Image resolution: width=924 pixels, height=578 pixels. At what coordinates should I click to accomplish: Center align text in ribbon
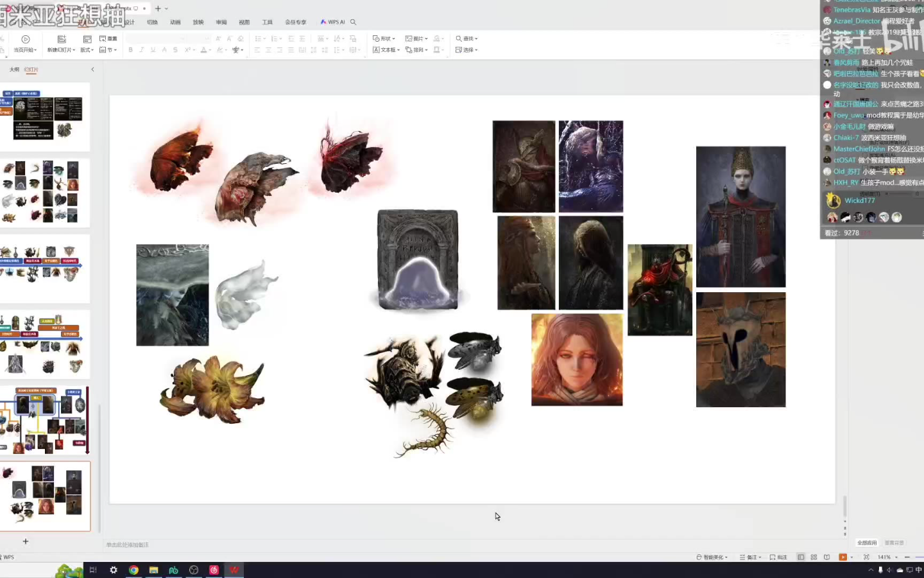pos(268,50)
